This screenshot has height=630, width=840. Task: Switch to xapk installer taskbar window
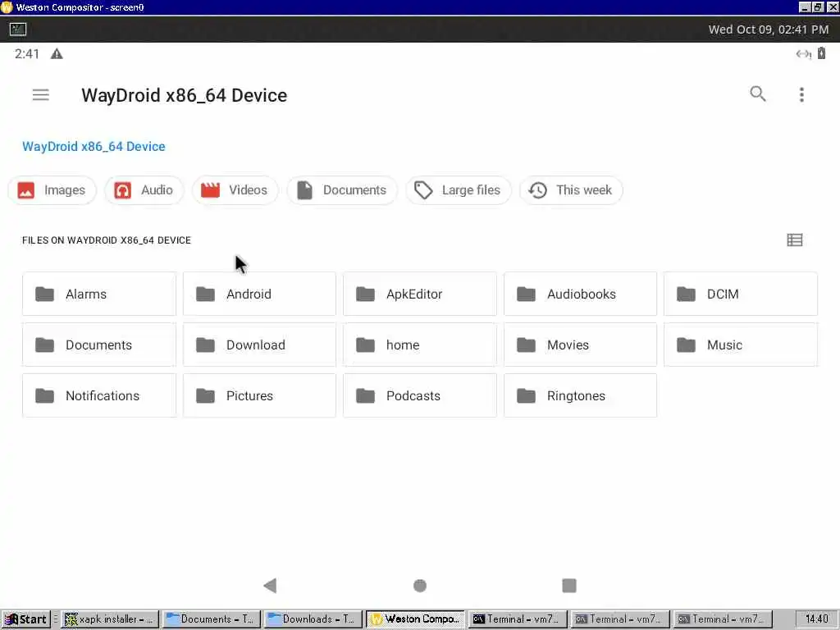(110, 619)
